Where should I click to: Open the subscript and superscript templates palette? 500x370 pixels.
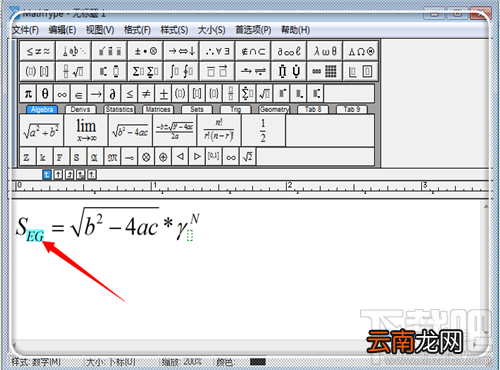point(110,71)
